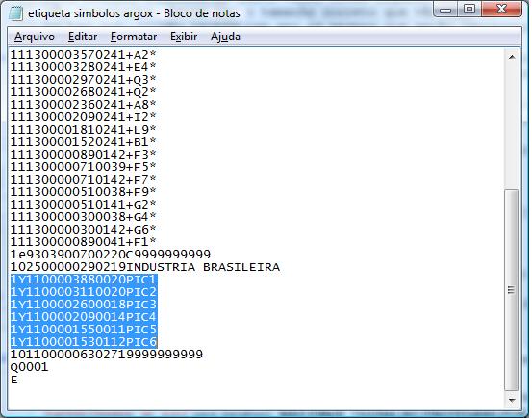Click the line ending with +A2*
The height and width of the screenshot is (418, 532).
pyautogui.click(x=83, y=54)
